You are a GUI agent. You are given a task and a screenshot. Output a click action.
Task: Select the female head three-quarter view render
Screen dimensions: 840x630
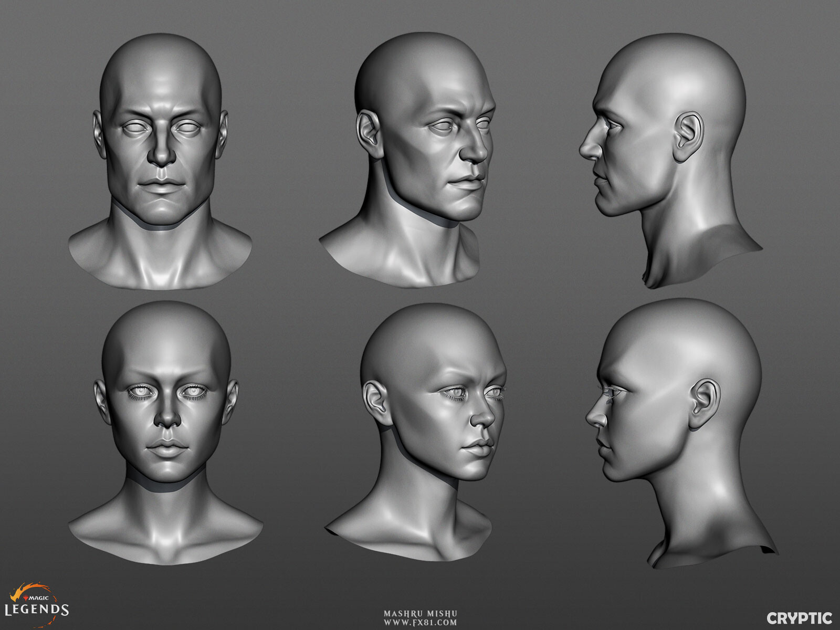click(415, 432)
